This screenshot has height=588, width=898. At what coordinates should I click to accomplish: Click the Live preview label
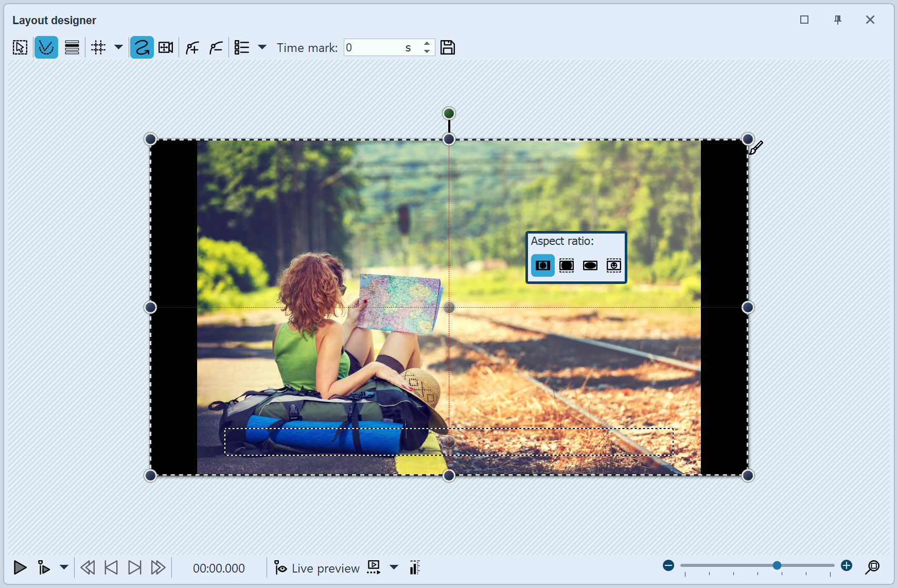[324, 568]
